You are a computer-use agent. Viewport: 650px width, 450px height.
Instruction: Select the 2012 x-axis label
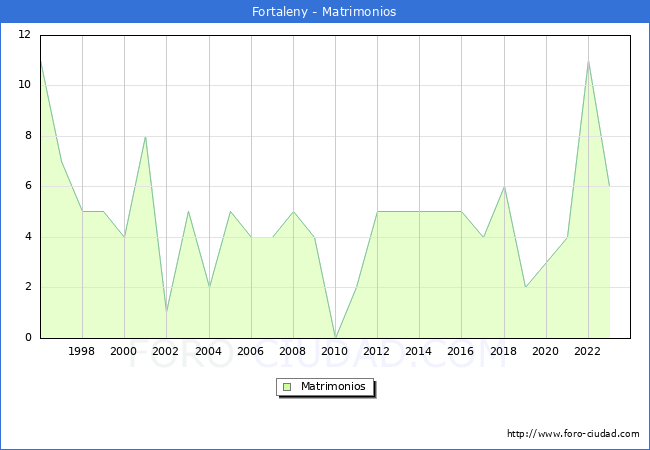(377, 351)
